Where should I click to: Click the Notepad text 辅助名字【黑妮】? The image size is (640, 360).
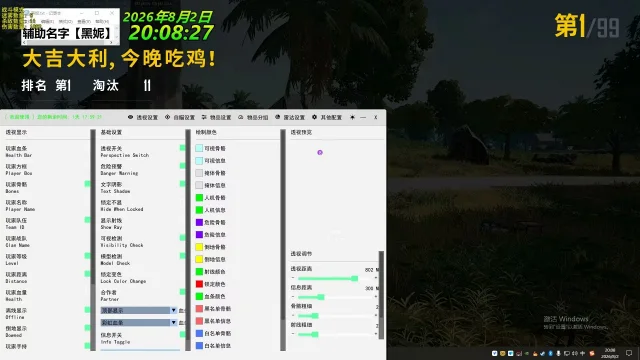(x=68, y=33)
